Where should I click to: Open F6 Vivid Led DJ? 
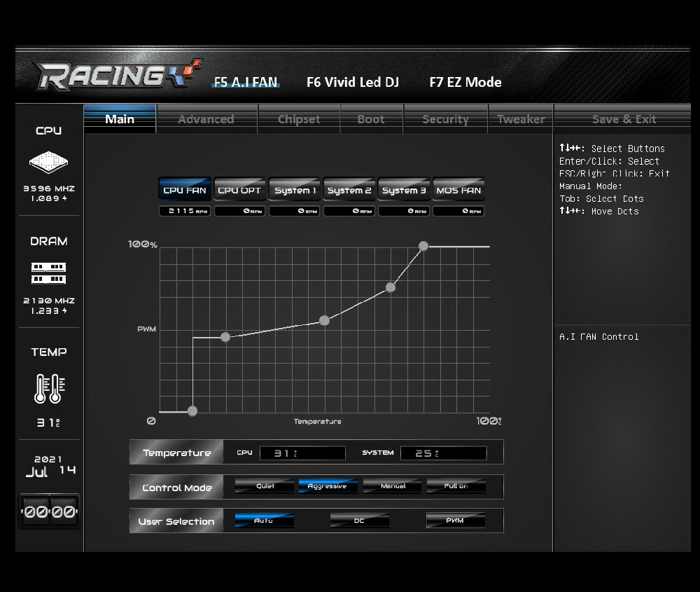coord(353,82)
